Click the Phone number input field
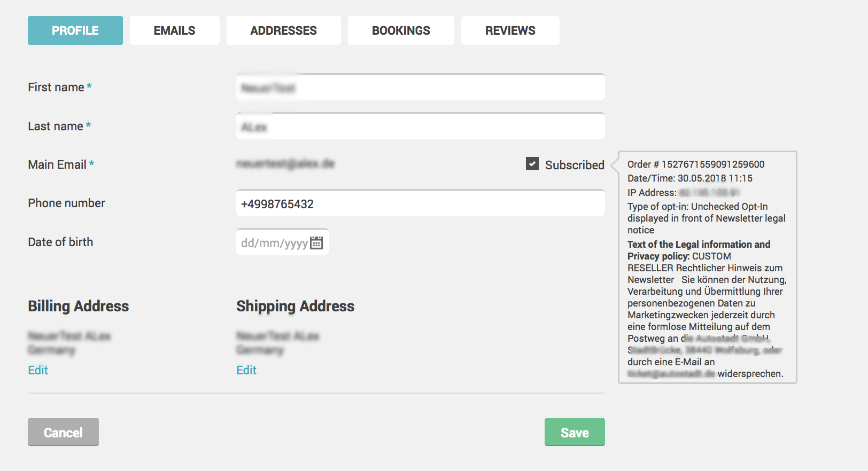868x471 pixels. tap(421, 203)
